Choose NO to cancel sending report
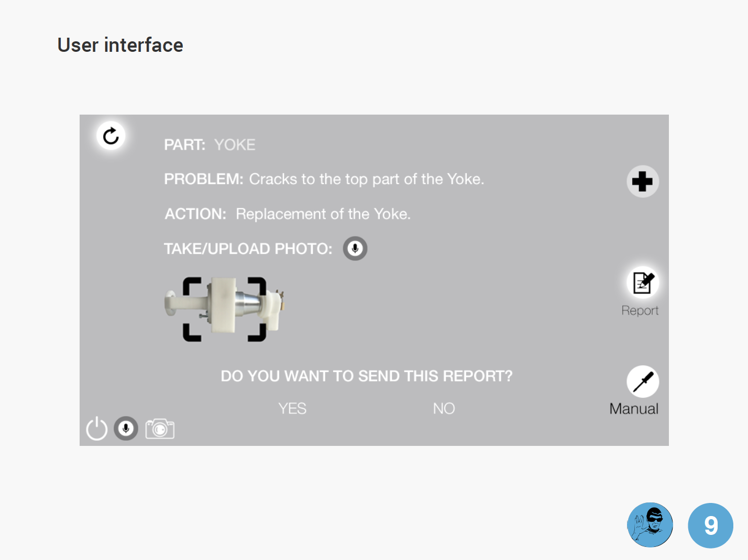This screenshot has width=748, height=560. [444, 409]
